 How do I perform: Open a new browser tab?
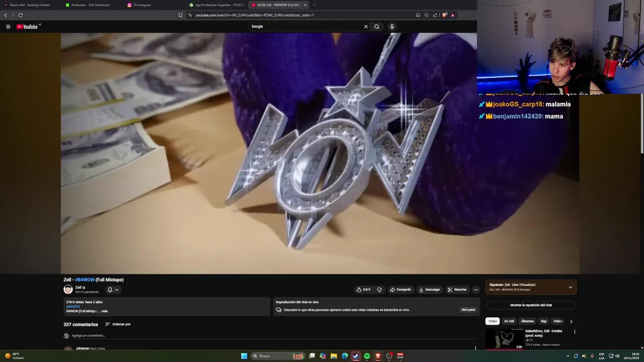314,5
